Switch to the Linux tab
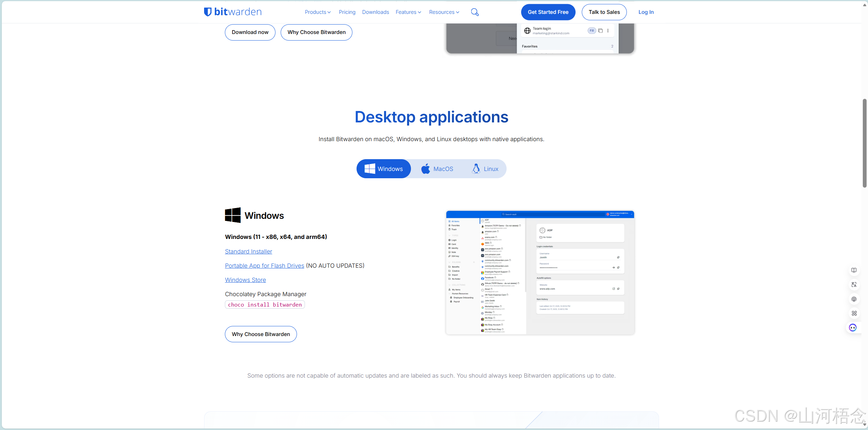 pos(485,169)
